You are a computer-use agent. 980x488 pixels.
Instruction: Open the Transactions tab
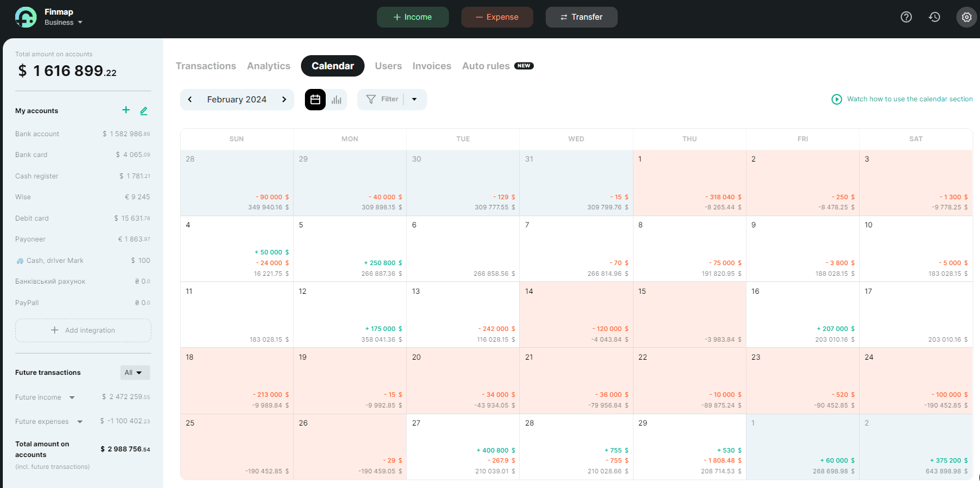pyautogui.click(x=206, y=66)
